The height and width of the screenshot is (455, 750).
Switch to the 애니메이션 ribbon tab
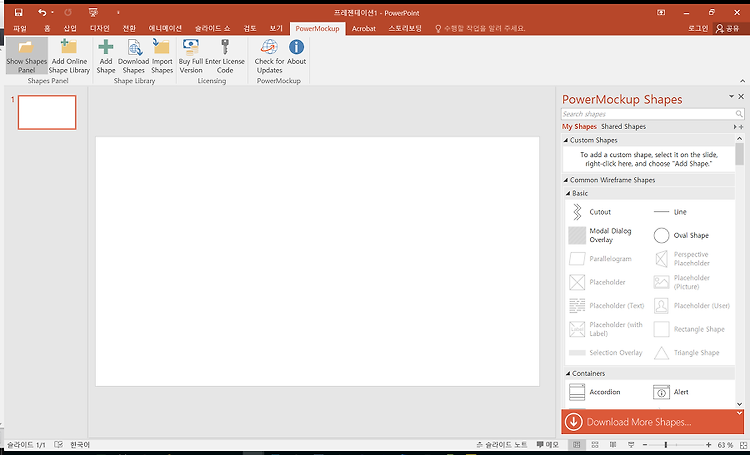(x=165, y=29)
